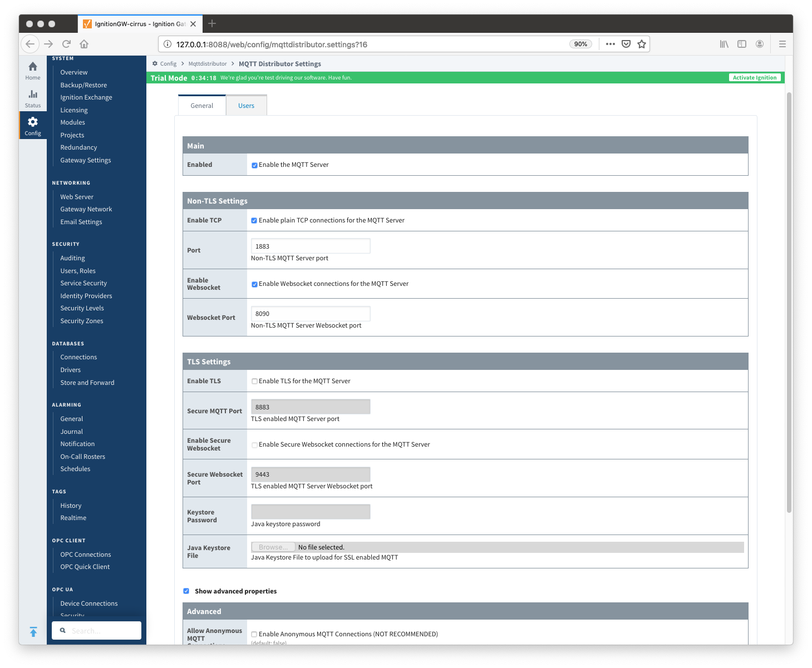This screenshot has height=668, width=812.
Task: Open Identity Providers page
Action: tap(86, 296)
